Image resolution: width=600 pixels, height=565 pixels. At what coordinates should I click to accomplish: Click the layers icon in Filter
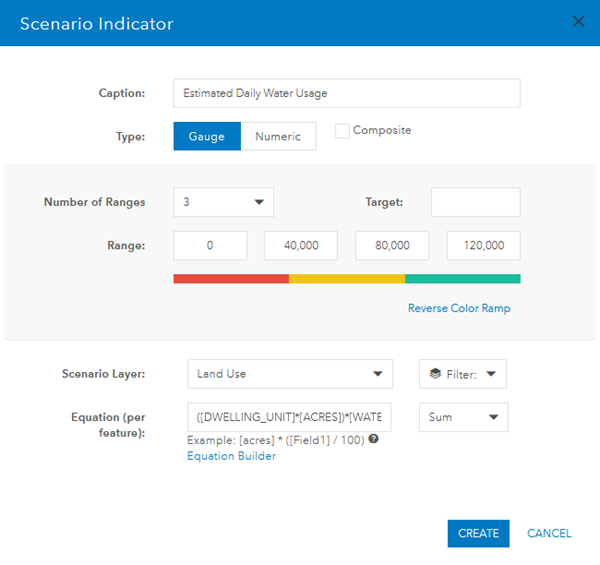pyautogui.click(x=435, y=374)
